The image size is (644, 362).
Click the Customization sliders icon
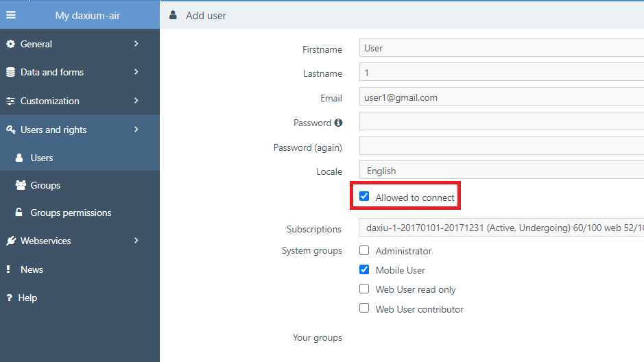(11, 101)
